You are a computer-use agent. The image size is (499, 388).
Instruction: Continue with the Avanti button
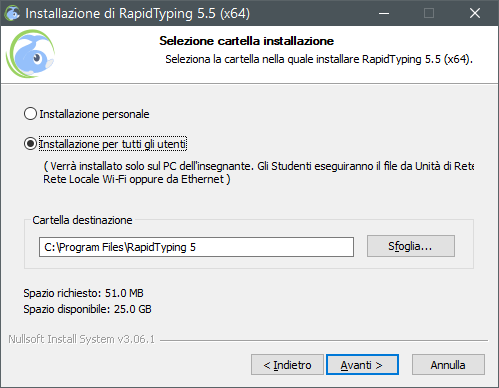[362, 365]
